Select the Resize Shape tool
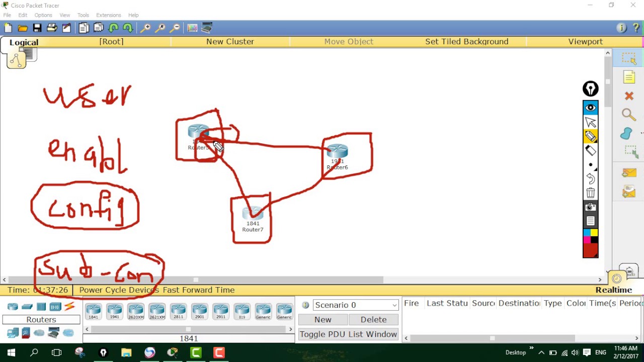This screenshot has height=362, width=644. pyautogui.click(x=631, y=151)
